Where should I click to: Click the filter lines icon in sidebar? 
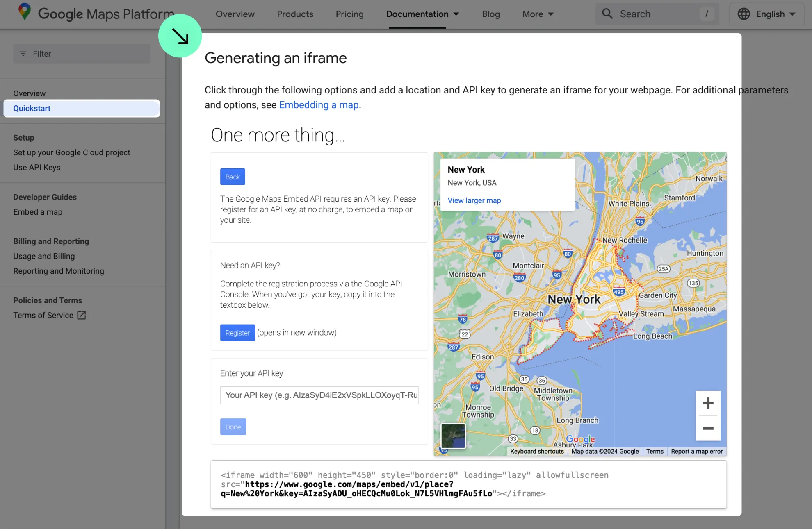coord(23,54)
